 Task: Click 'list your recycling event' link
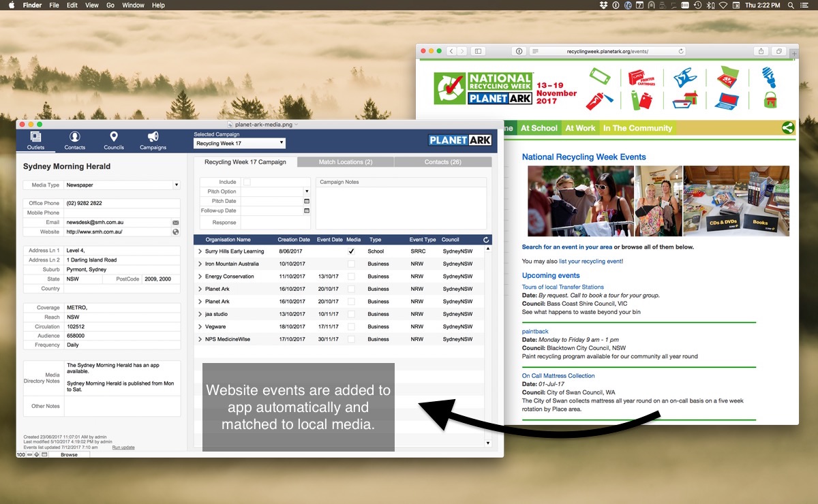[590, 261]
